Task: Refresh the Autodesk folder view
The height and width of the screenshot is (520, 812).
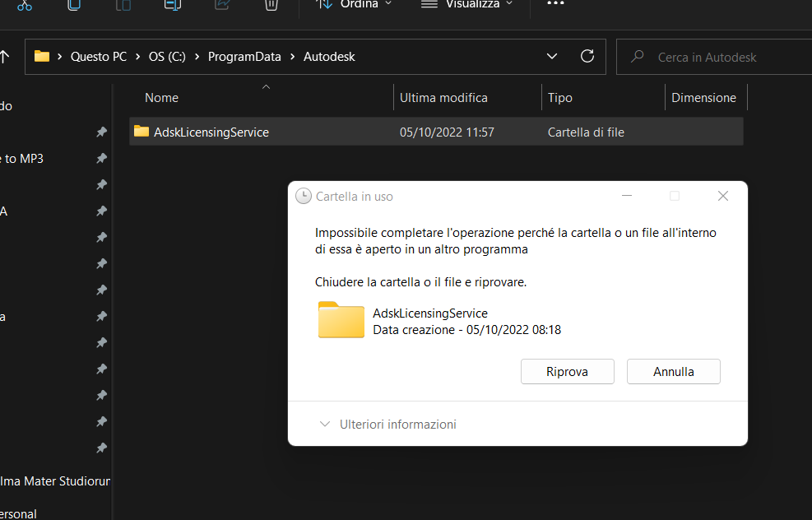Action: click(x=587, y=57)
